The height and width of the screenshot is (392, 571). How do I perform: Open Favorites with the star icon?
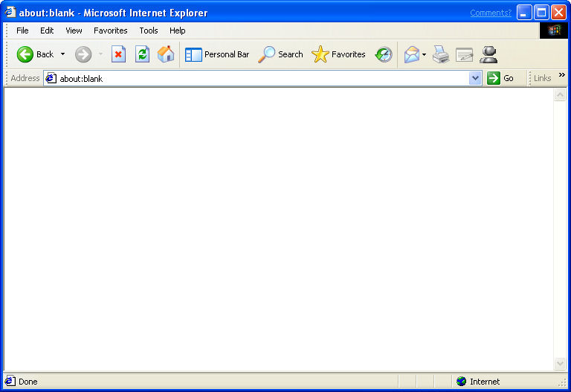click(338, 54)
